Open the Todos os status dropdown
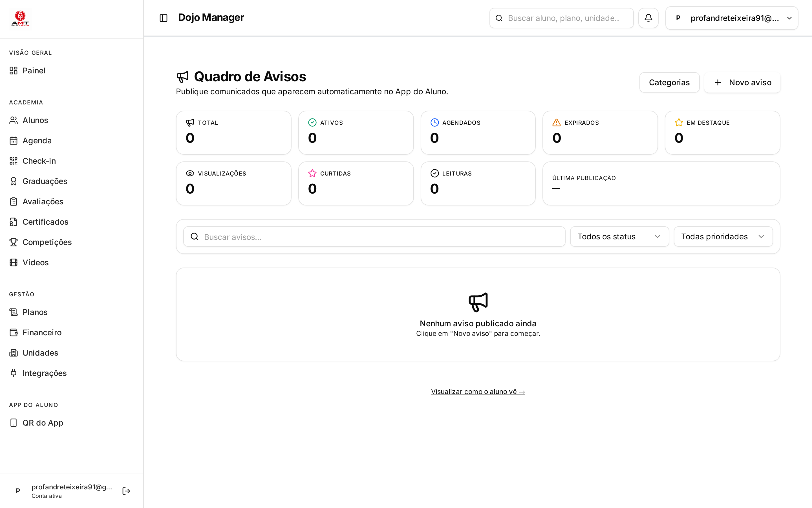This screenshot has height=508, width=812. pyautogui.click(x=619, y=237)
